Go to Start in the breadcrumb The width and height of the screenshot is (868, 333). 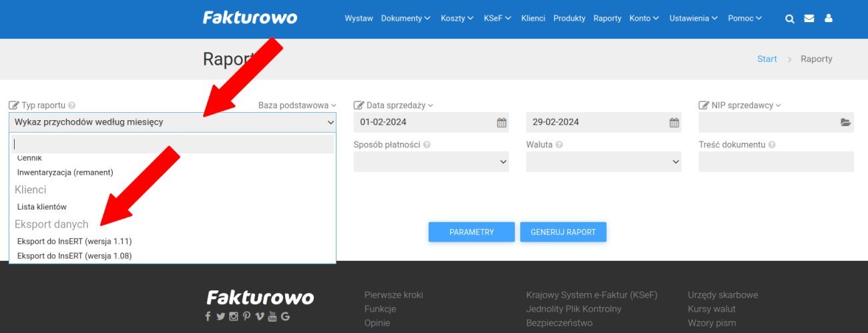[x=767, y=59]
